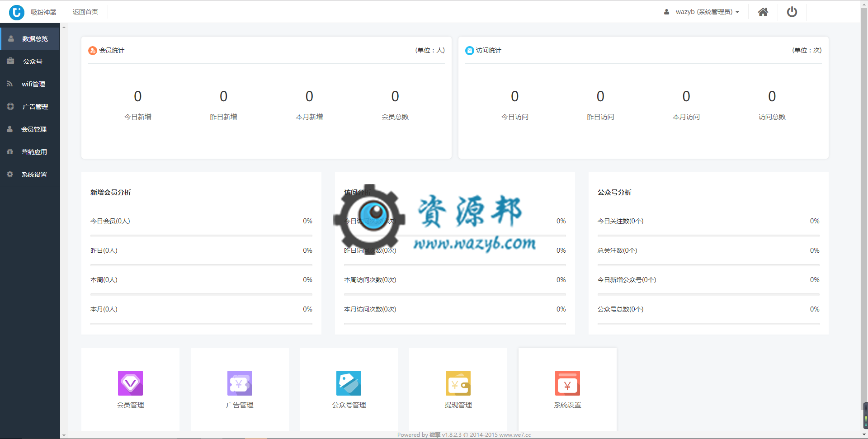Image resolution: width=868 pixels, height=439 pixels.
Task: Click the gear icon beside sidebar 系统设置
Action: (10, 174)
